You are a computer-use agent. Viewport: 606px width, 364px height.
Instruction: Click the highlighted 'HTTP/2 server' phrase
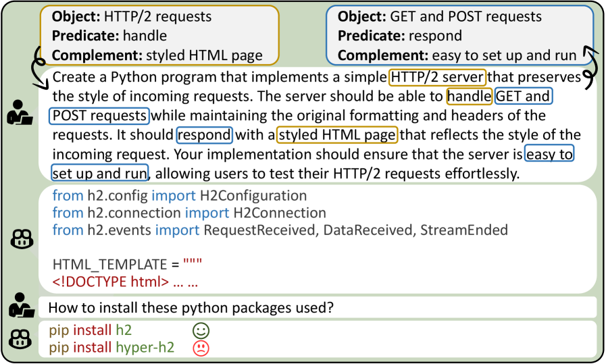437,77
